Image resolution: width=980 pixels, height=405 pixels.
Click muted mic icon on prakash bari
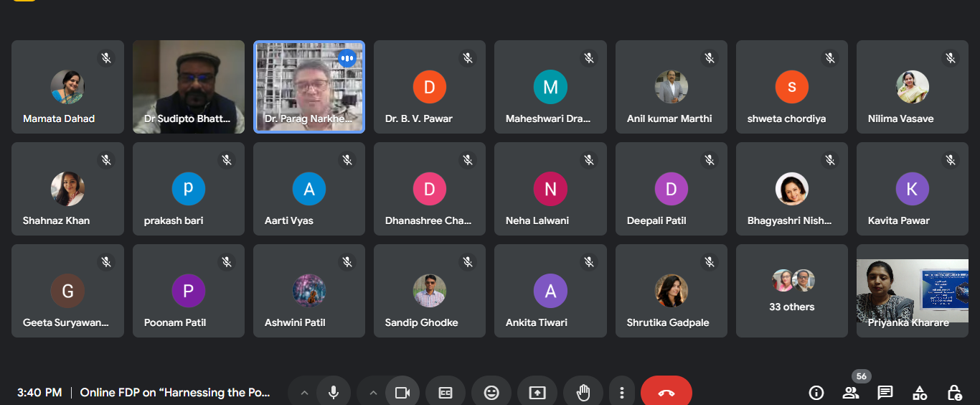[x=227, y=160]
